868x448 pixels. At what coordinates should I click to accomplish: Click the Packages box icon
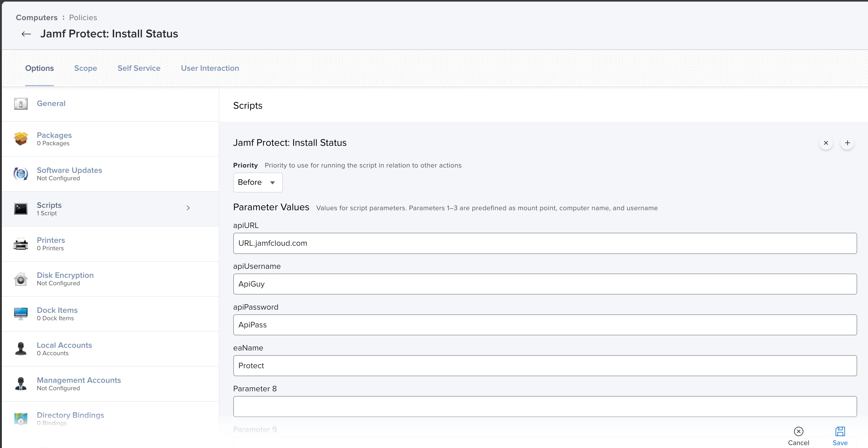click(x=21, y=139)
